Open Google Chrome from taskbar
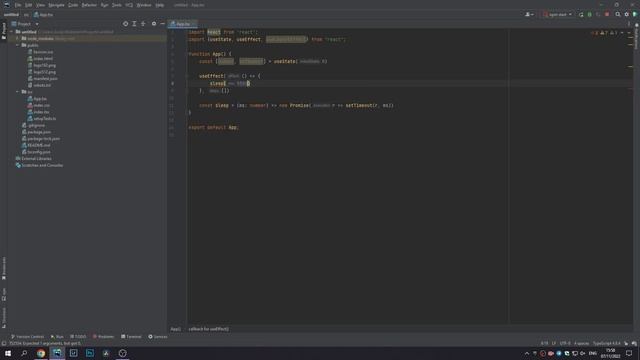 tap(41, 353)
